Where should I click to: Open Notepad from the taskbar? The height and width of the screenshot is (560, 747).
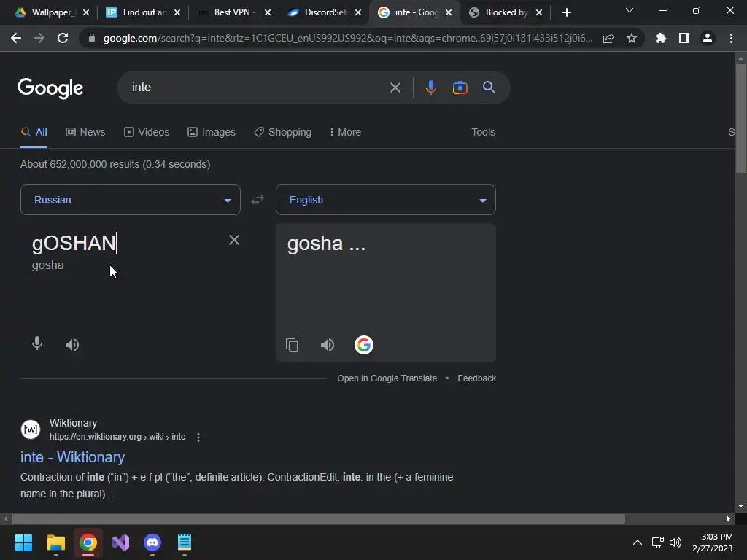coord(185,542)
